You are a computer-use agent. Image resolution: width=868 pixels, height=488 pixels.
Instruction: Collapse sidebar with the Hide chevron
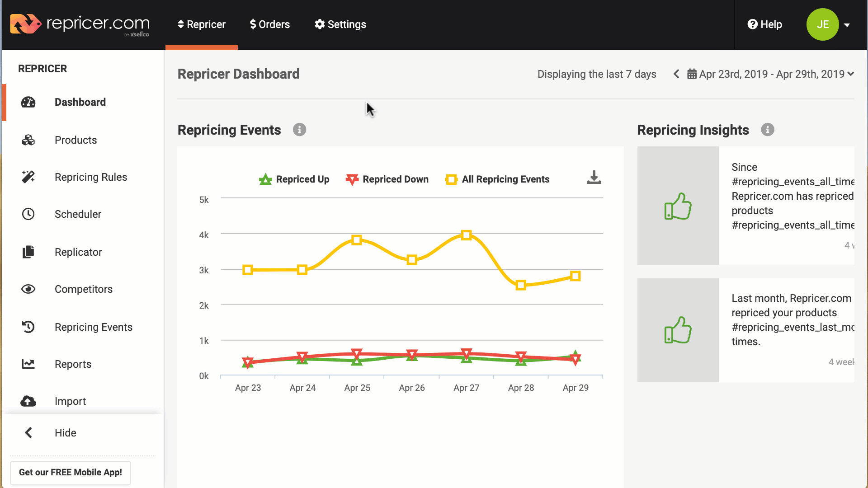coord(28,433)
